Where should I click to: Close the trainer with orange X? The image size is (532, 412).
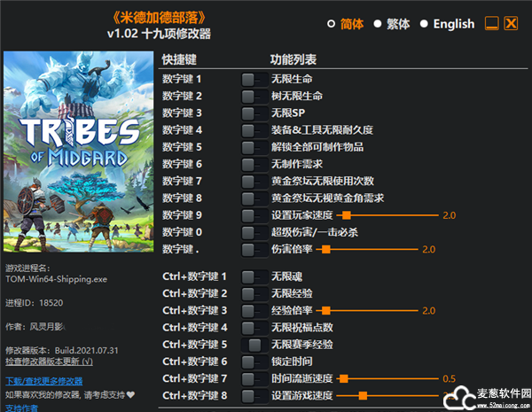click(511, 23)
